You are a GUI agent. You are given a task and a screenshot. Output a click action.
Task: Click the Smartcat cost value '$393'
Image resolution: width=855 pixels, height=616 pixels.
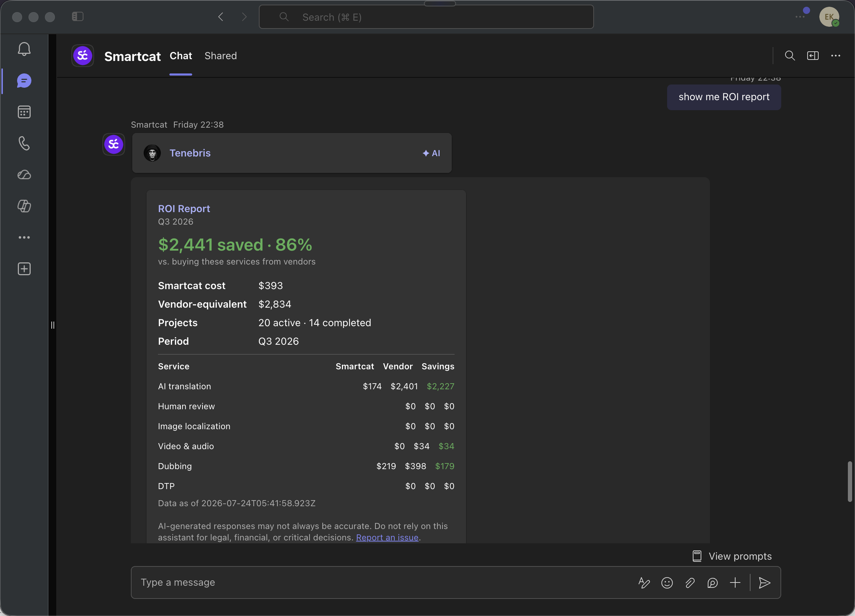tap(271, 286)
